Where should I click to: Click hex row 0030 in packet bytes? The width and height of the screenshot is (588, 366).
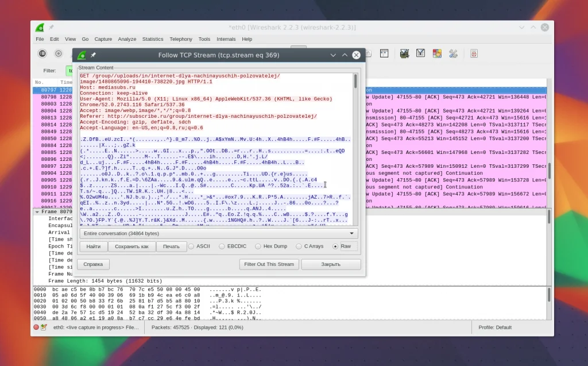pyautogui.click(x=148, y=307)
